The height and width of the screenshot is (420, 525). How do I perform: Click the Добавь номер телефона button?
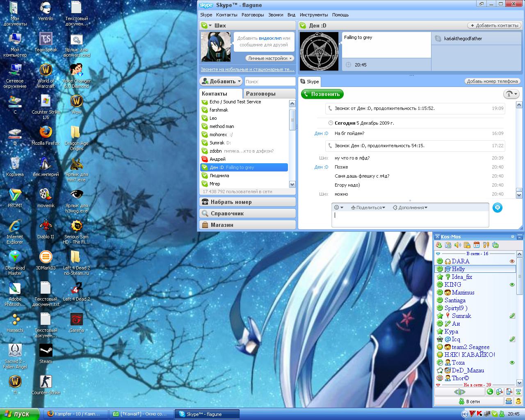click(492, 81)
